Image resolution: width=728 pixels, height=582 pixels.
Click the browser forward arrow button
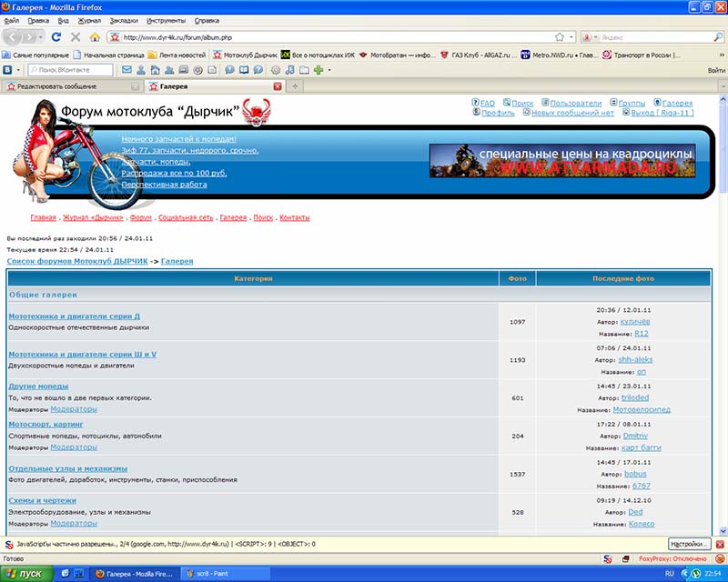(x=29, y=37)
